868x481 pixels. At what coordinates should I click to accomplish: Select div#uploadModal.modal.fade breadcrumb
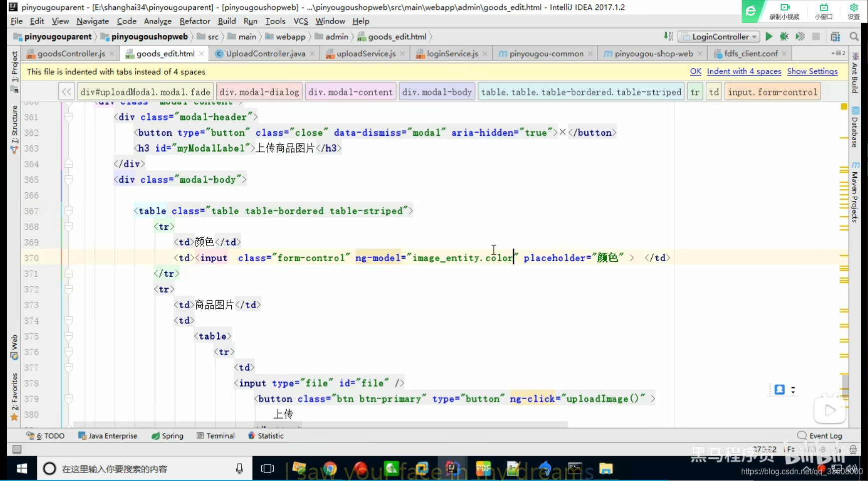[145, 92]
